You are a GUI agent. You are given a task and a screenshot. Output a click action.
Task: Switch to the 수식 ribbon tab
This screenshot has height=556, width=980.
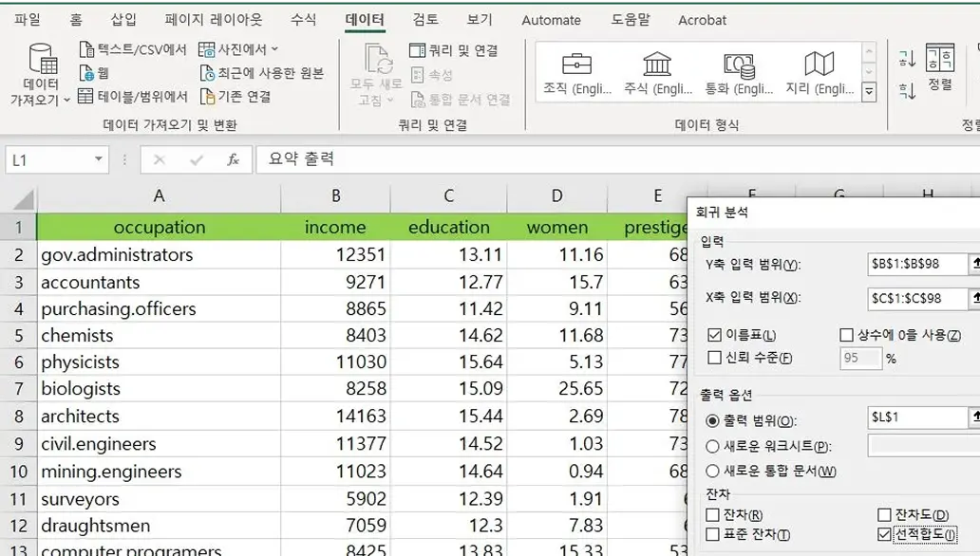(x=303, y=20)
